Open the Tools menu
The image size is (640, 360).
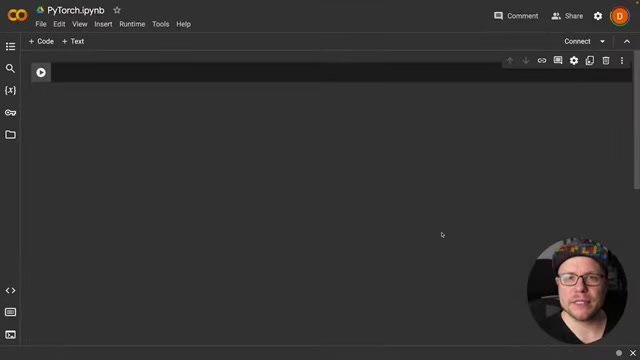click(x=160, y=24)
